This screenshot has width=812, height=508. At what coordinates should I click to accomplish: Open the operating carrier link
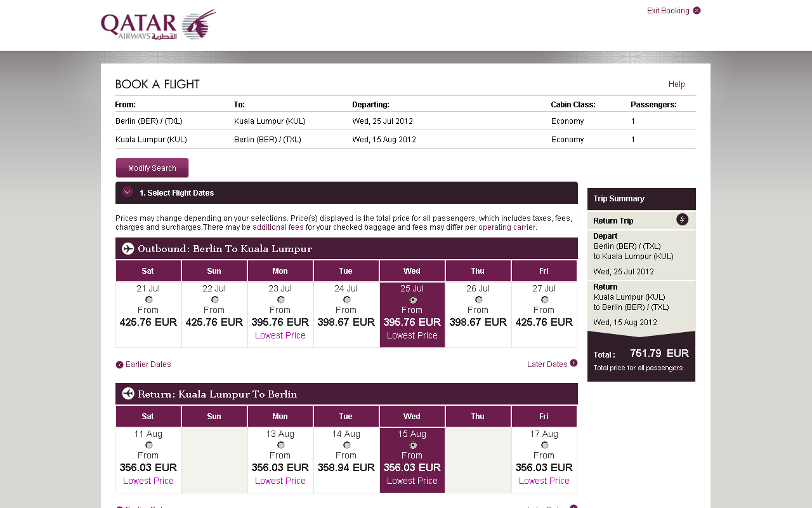click(507, 227)
